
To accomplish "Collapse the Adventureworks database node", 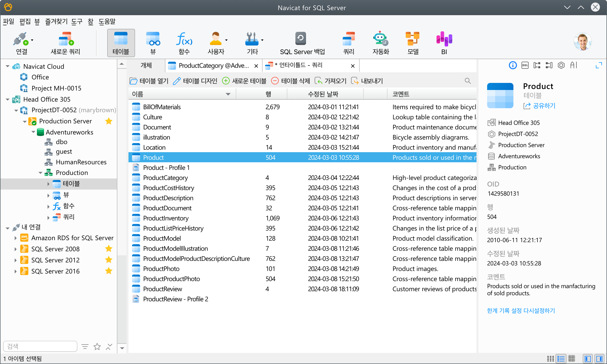I will pyautogui.click(x=33, y=132).
